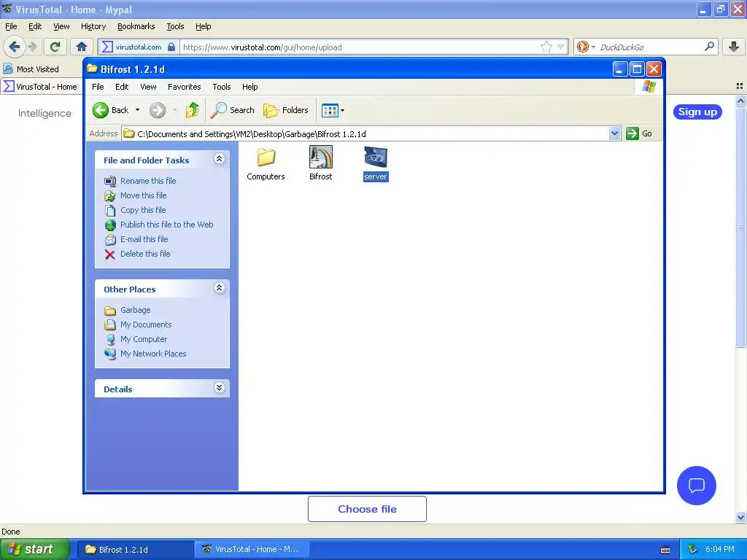The width and height of the screenshot is (747, 560).
Task: Click the keyboard icon in taskbar
Action: pyautogui.click(x=665, y=550)
